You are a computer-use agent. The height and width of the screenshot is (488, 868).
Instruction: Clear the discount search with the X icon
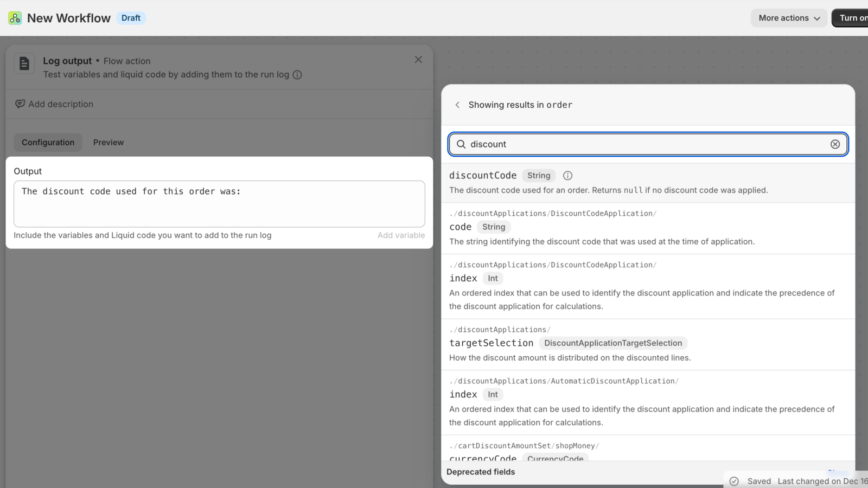click(x=835, y=144)
